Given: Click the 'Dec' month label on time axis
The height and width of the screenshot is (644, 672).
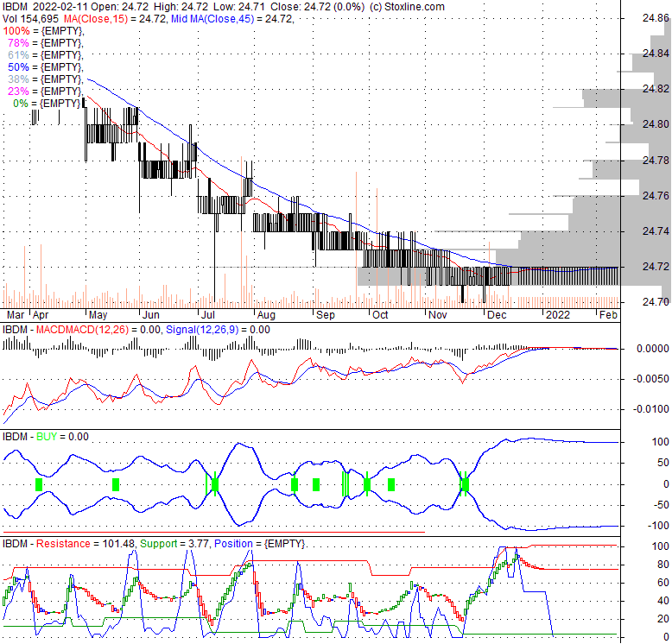Looking at the screenshot, I should (498, 315).
